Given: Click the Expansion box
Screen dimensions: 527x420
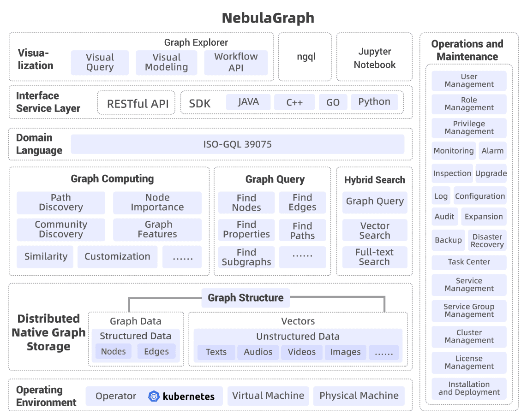Looking at the screenshot, I should 484,217.
